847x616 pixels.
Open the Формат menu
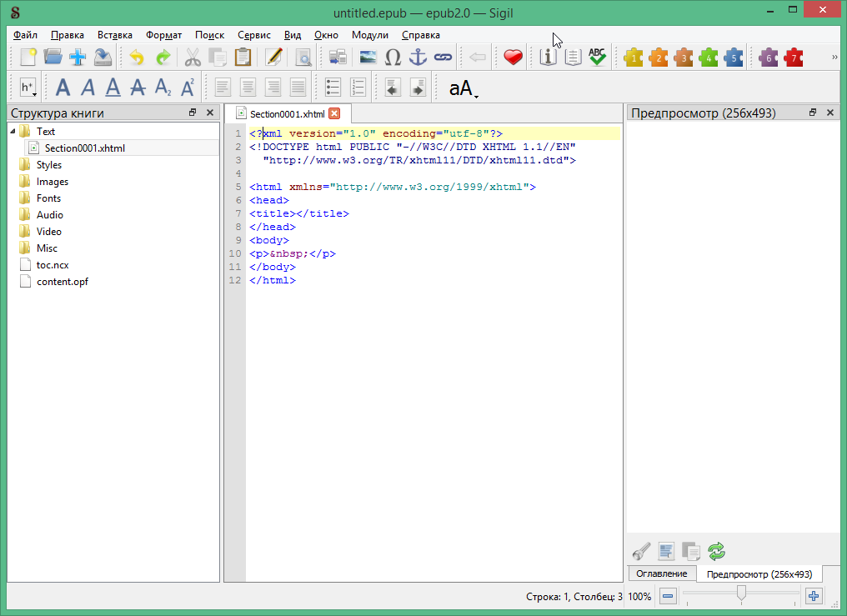click(163, 35)
